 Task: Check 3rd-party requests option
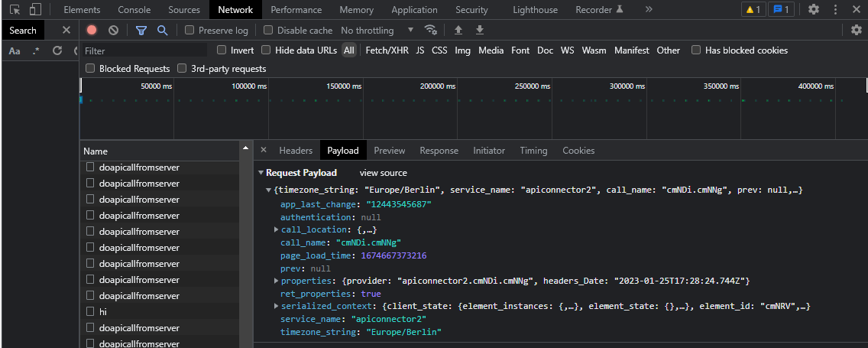click(182, 68)
